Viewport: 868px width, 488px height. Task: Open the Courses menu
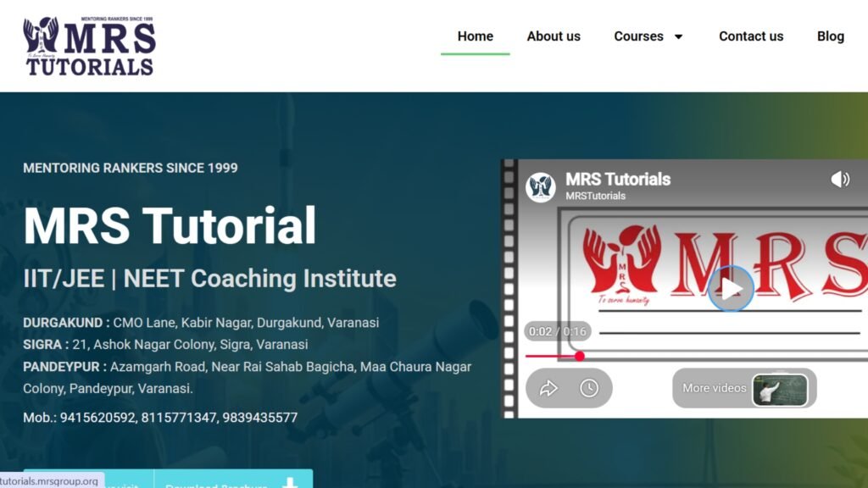(638, 36)
